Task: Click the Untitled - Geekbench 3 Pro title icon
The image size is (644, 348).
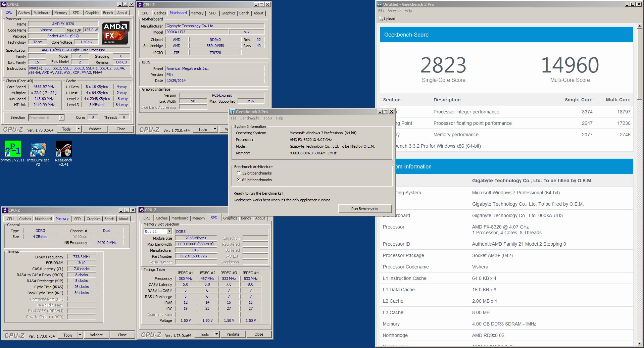Action: tap(380, 4)
